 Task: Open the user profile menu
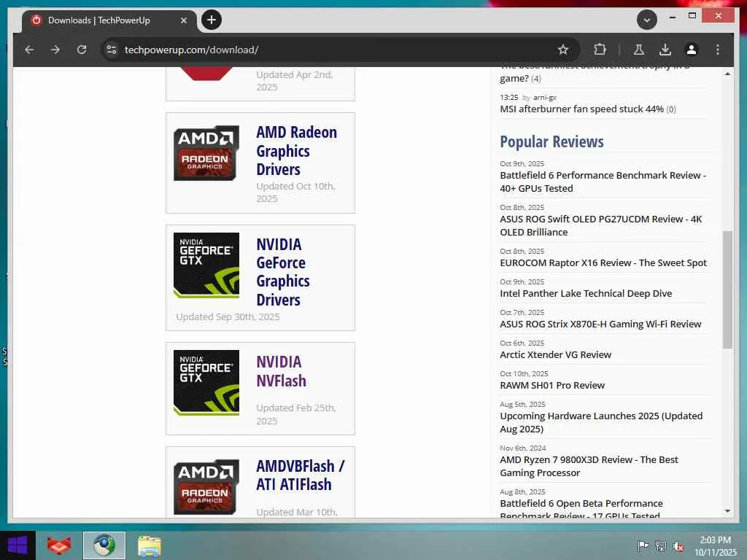click(692, 50)
